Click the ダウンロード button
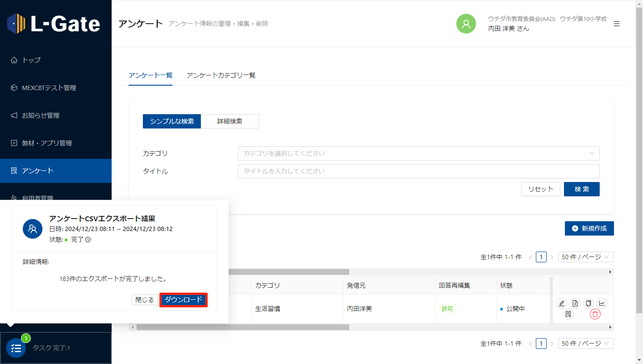Image resolution: width=643 pixels, height=364 pixels. click(x=184, y=300)
